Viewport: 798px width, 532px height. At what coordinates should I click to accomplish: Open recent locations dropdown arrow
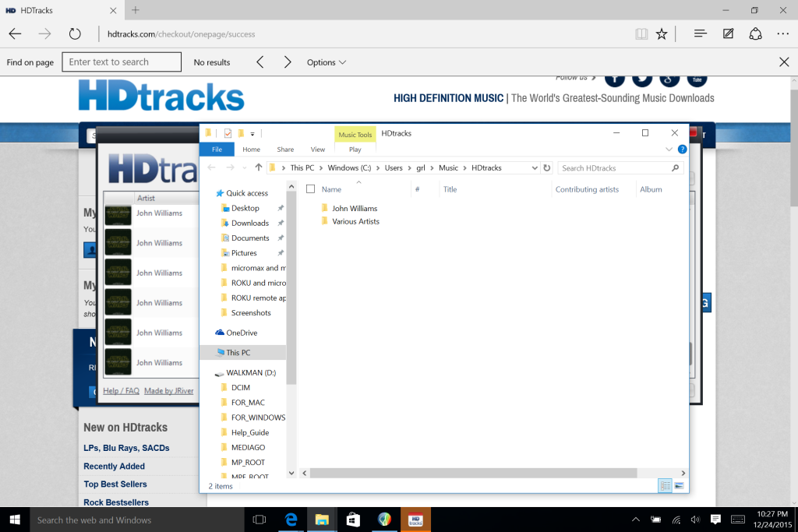pos(245,167)
